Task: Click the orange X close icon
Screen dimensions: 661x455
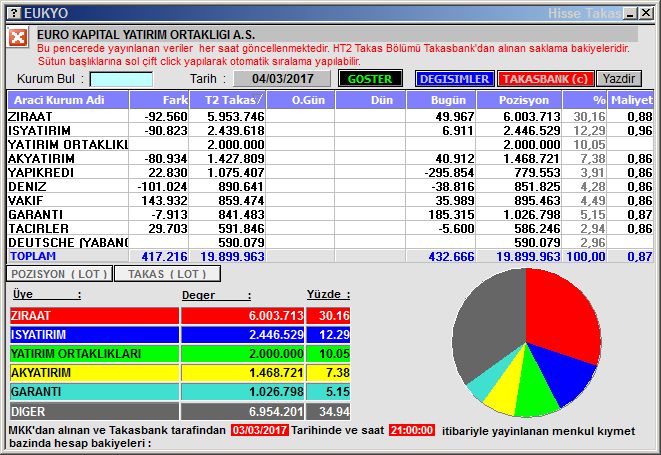Action: click(17, 38)
